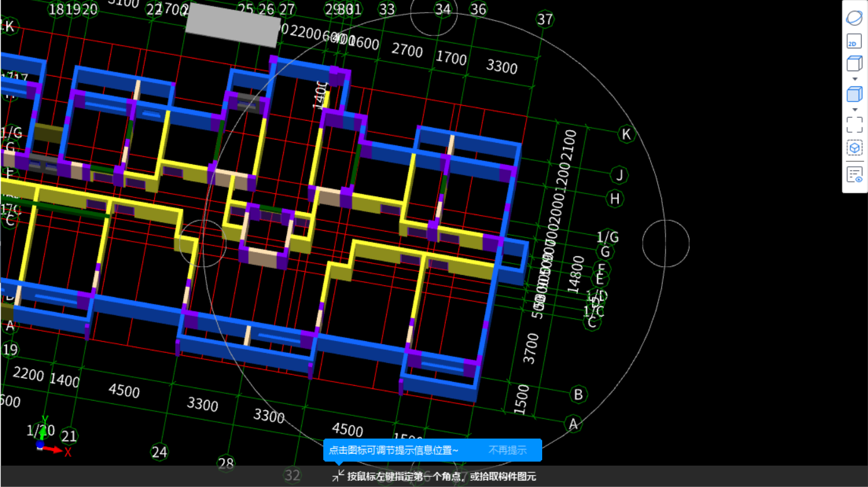Image resolution: width=868 pixels, height=487 pixels.
Task: Click axis bubble labeled B
Action: pos(578,395)
